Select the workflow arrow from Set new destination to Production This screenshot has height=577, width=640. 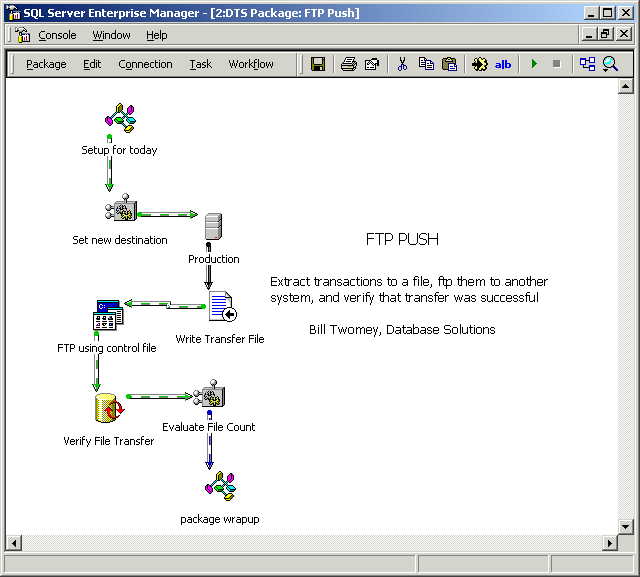click(x=168, y=214)
